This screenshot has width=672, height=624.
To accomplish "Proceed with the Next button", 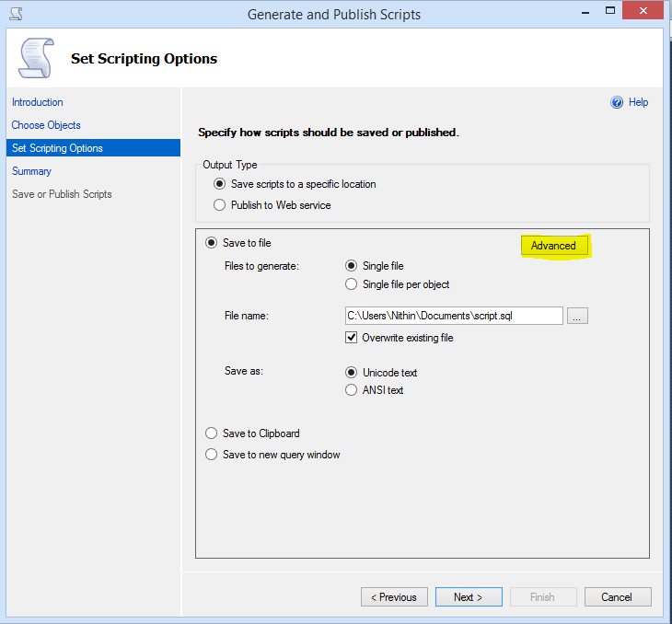I will pyautogui.click(x=469, y=597).
